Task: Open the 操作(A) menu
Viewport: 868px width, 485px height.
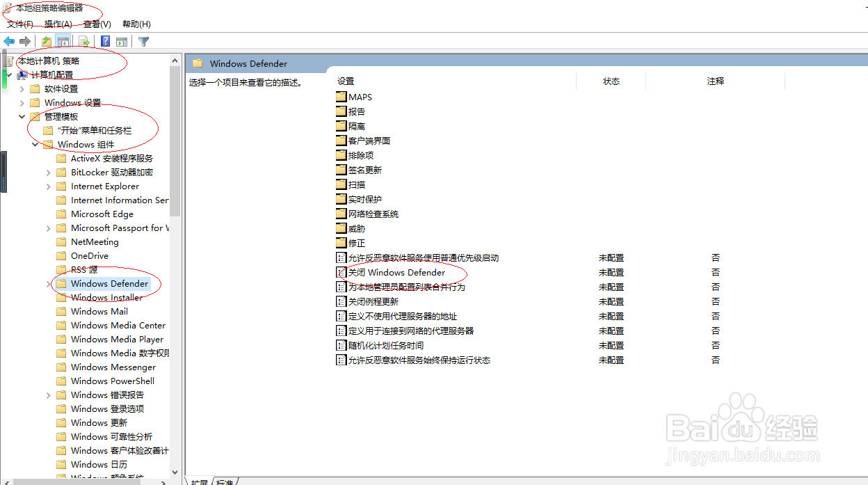Action: point(58,24)
